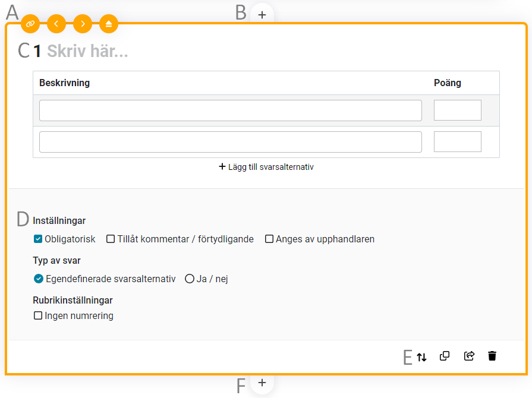
Task: Click the orange link icon button
Action: [x=30, y=24]
